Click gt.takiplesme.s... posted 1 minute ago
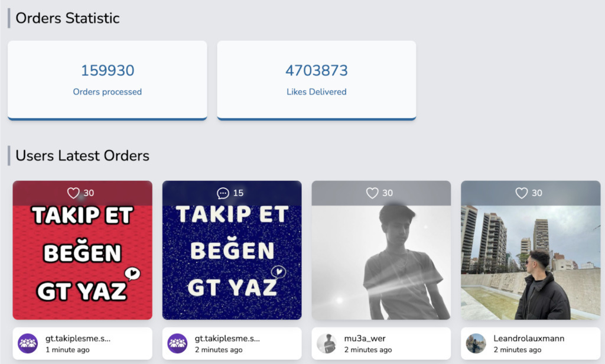Screen dimensions: 605x364 click(x=78, y=339)
